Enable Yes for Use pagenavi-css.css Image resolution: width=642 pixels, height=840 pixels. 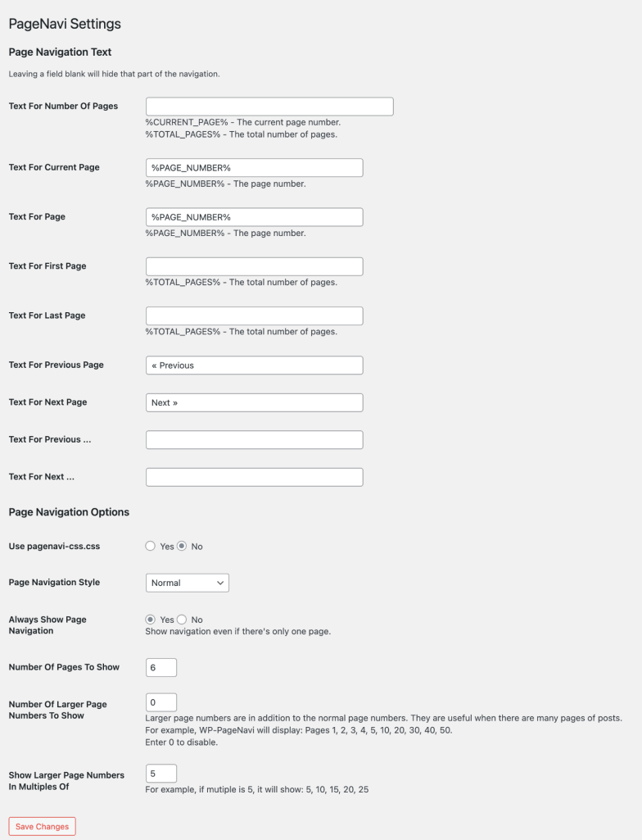(151, 547)
